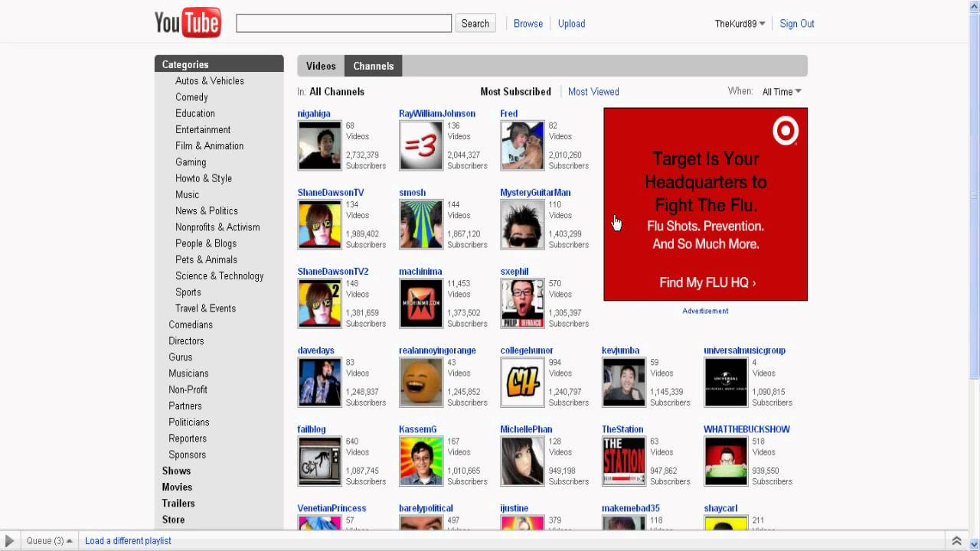
Task: Select Science & Technology category
Action: coord(220,276)
